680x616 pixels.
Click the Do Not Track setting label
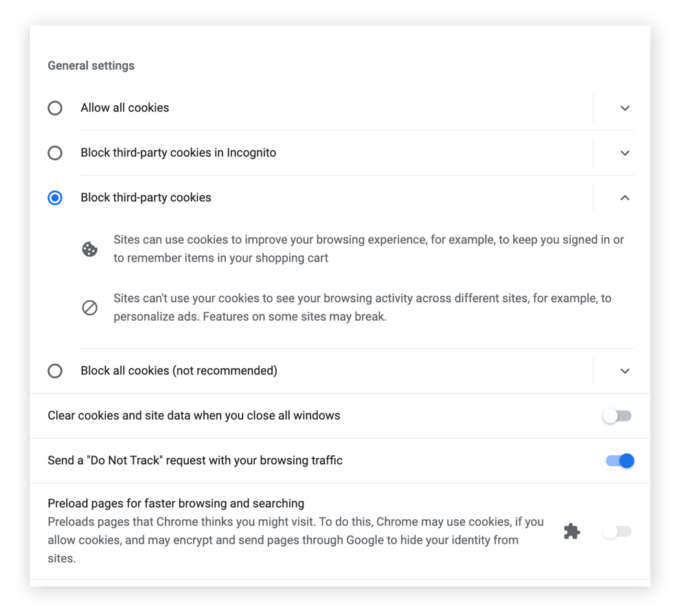click(x=194, y=461)
